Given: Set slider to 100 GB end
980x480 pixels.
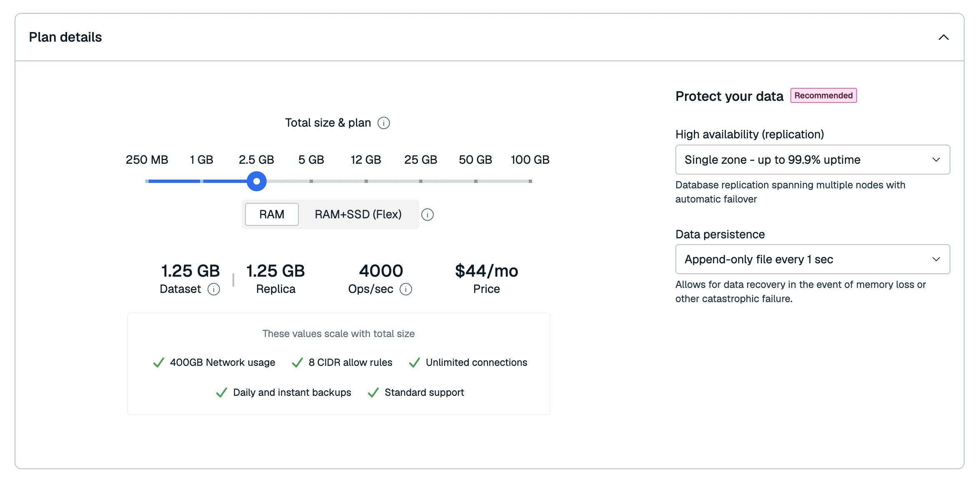Looking at the screenshot, I should point(530,181).
